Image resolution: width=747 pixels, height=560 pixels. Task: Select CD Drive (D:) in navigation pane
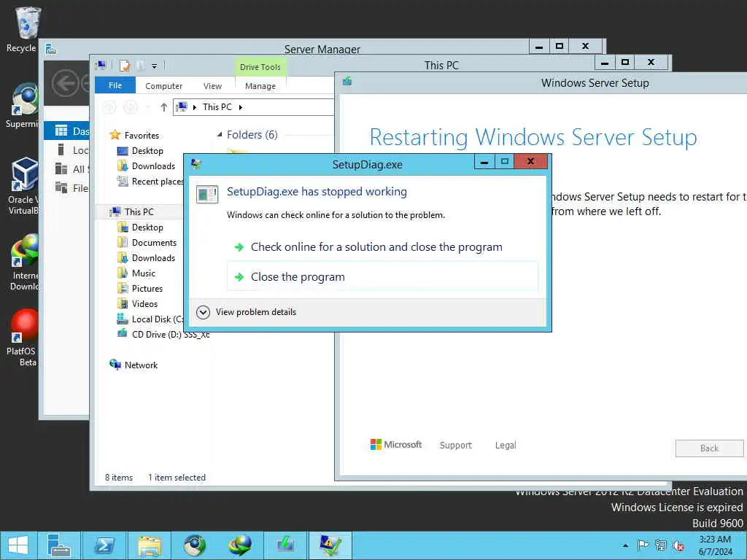(163, 334)
